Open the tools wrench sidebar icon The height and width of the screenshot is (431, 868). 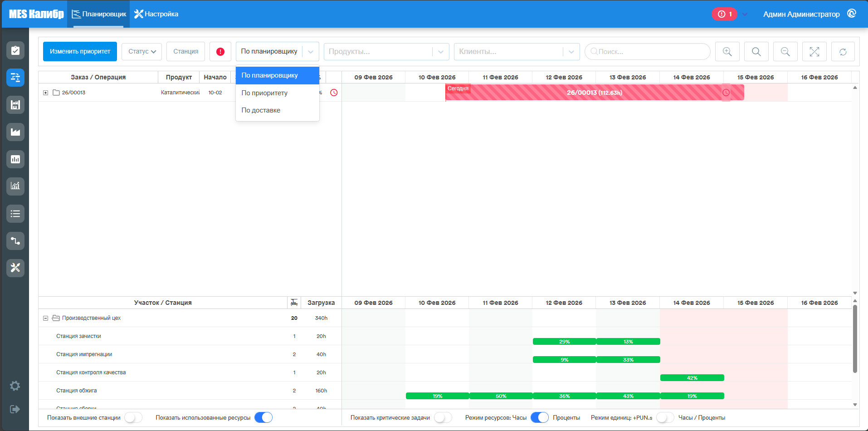[15, 268]
